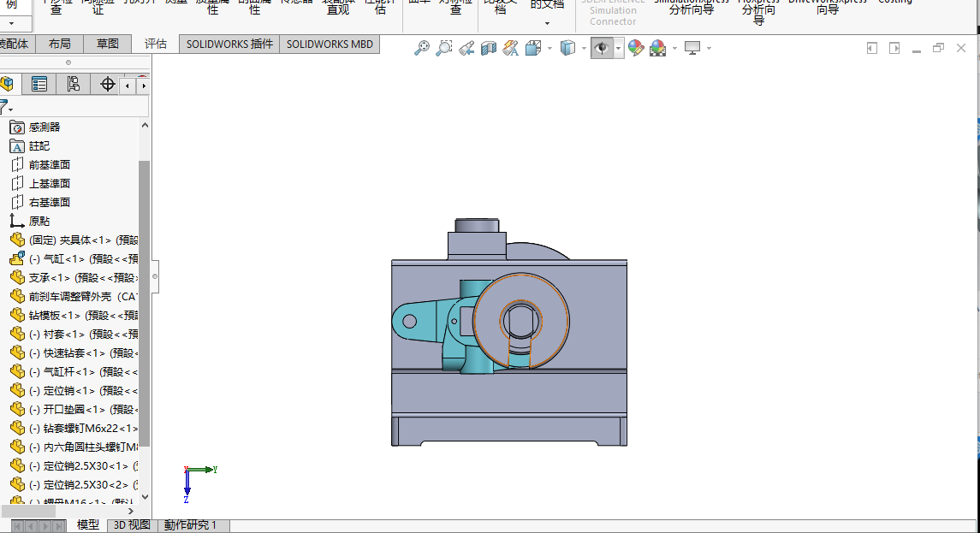Select the 衬套<1> component
The image size is (980, 533).
(74, 335)
